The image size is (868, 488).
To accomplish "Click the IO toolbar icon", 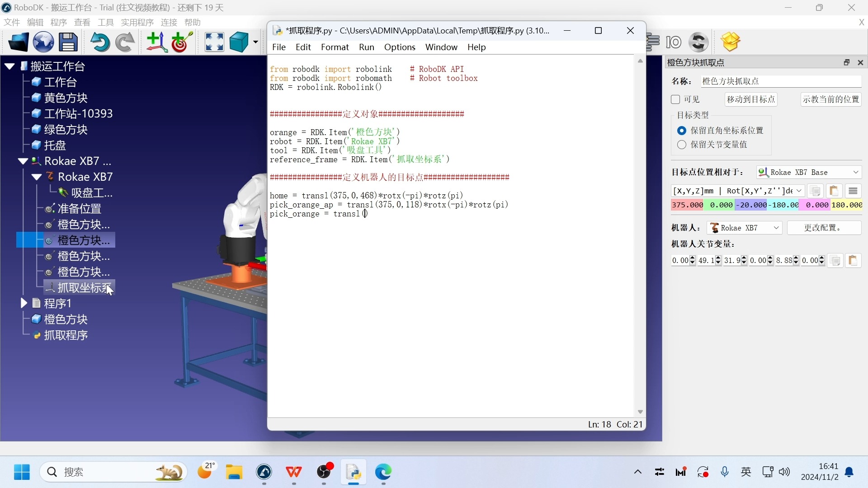I will (674, 42).
